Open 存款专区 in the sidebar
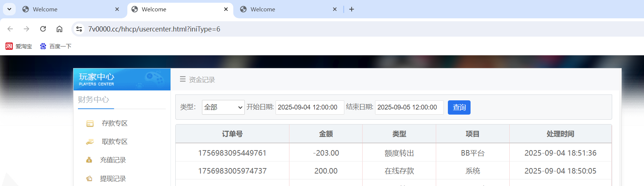Screen dimensions: 644x186 [115, 123]
